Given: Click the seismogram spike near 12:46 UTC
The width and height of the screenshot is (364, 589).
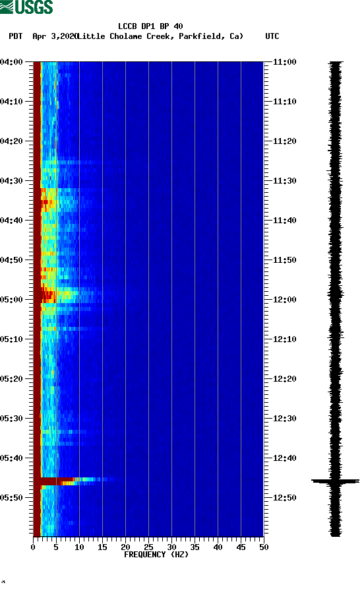Looking at the screenshot, I should coord(335,481).
